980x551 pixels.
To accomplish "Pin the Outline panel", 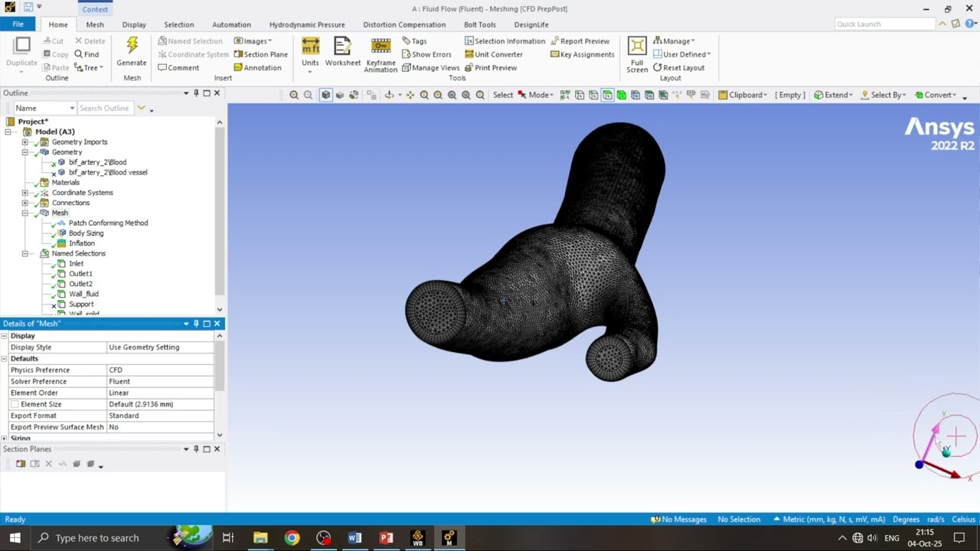I will point(196,93).
